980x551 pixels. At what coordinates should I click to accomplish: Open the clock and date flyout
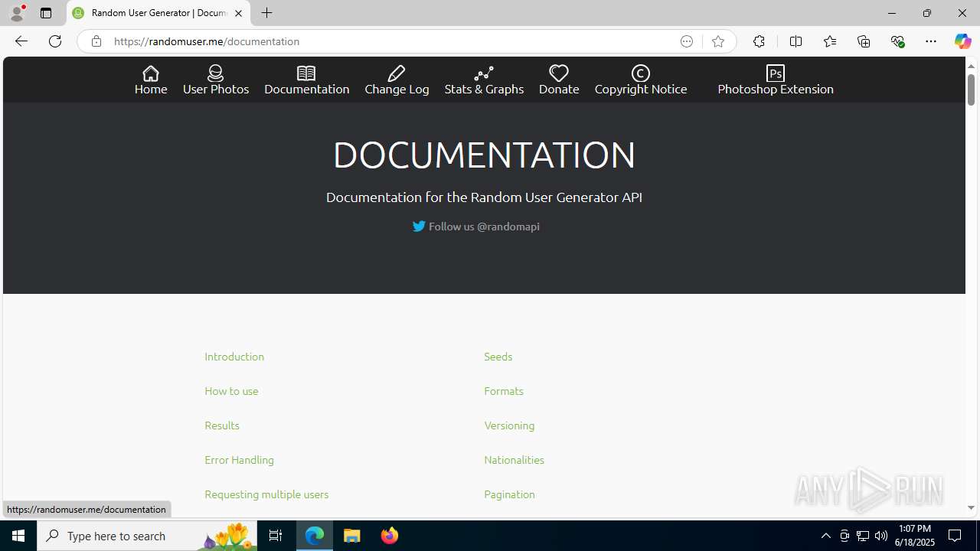pyautogui.click(x=915, y=536)
